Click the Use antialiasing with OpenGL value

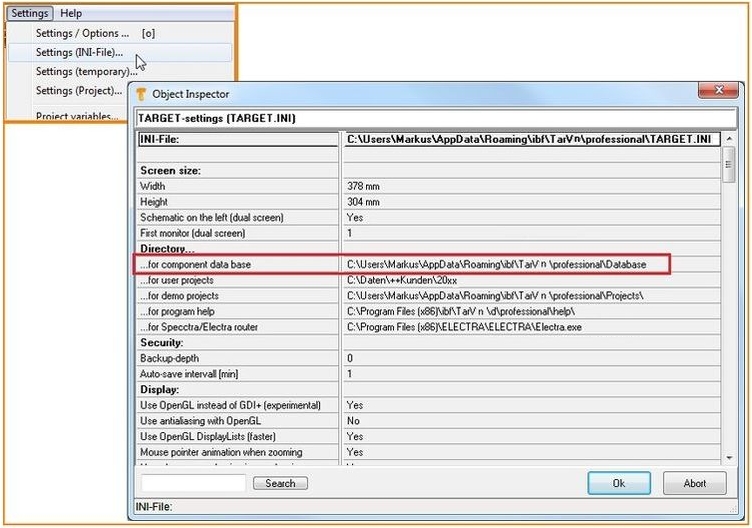point(353,421)
